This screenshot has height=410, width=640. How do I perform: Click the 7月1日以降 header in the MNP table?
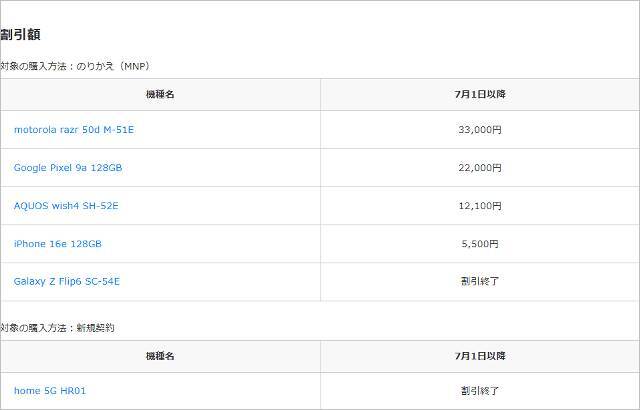click(x=480, y=94)
